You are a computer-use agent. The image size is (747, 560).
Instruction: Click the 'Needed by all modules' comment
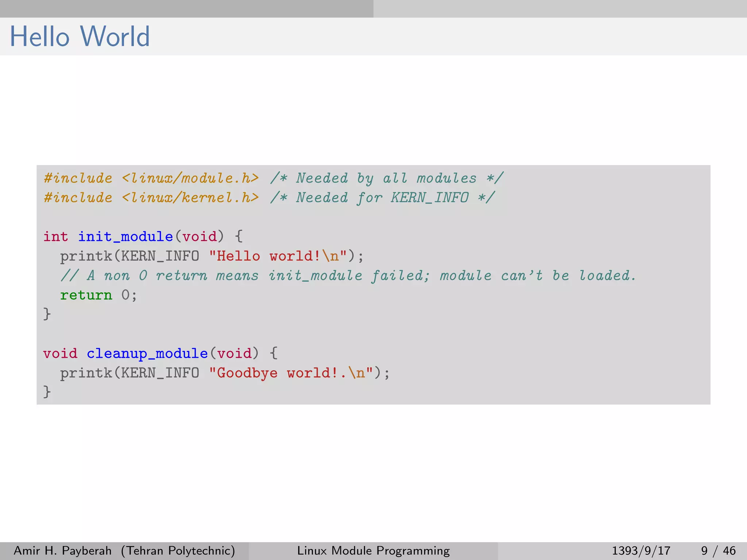pyautogui.click(x=387, y=178)
